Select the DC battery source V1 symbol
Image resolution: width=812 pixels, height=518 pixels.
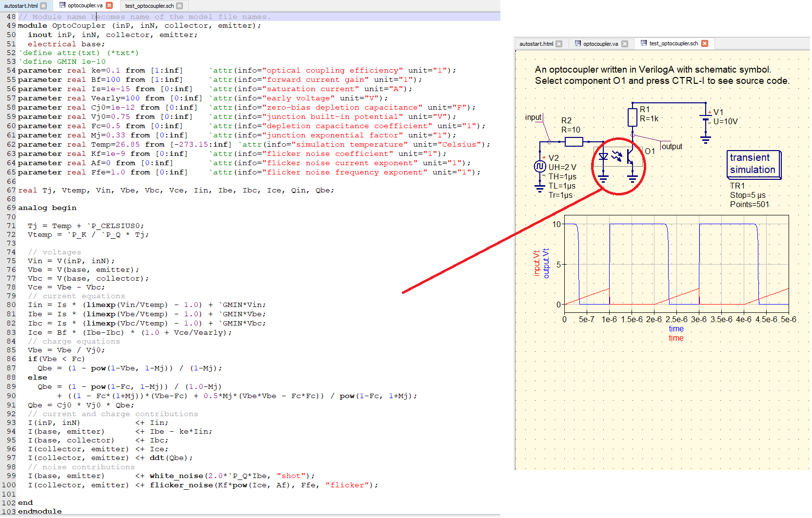706,117
